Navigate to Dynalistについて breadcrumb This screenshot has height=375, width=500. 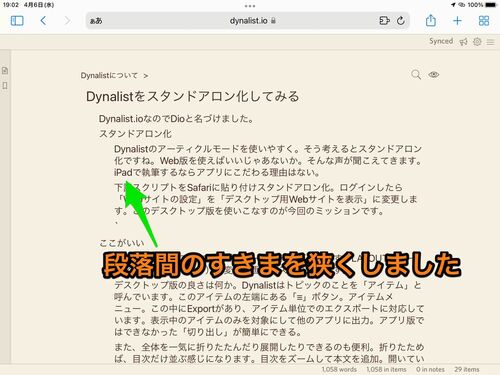109,76
